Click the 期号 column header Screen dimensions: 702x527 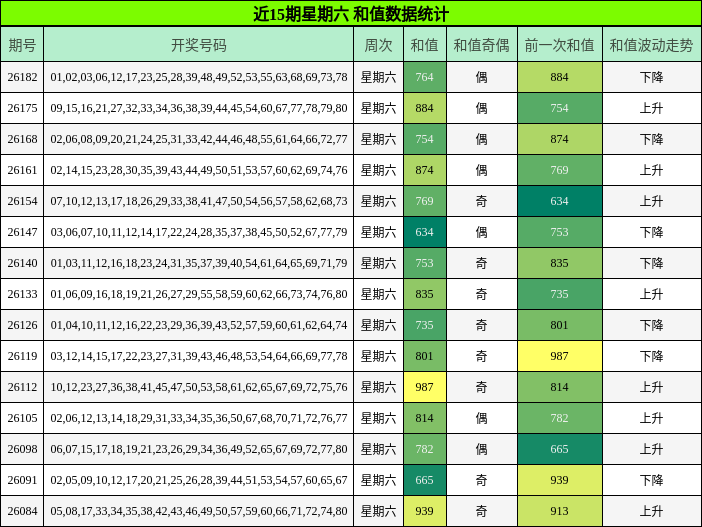tap(22, 44)
